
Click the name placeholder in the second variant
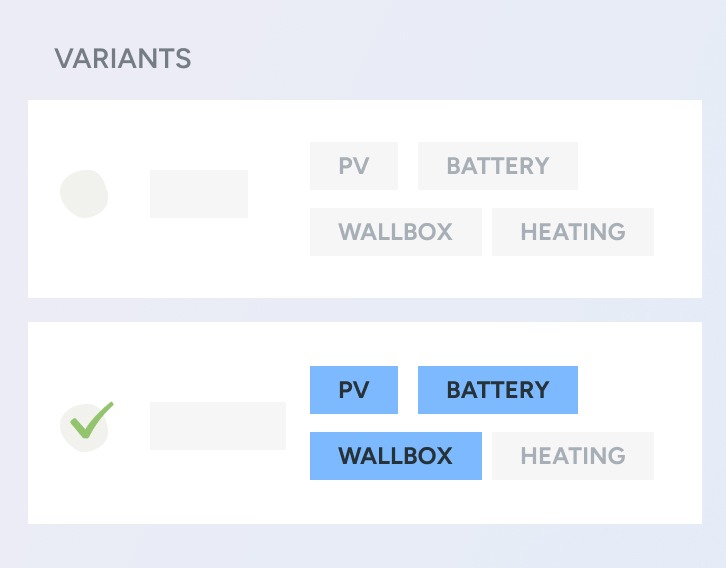click(x=218, y=426)
